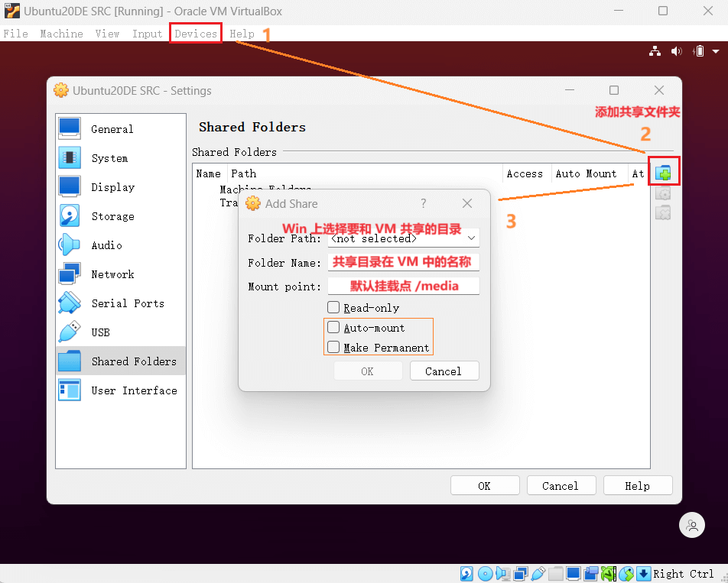This screenshot has width=728, height=583.
Task: Click OK in the Settings window
Action: pyautogui.click(x=485, y=486)
